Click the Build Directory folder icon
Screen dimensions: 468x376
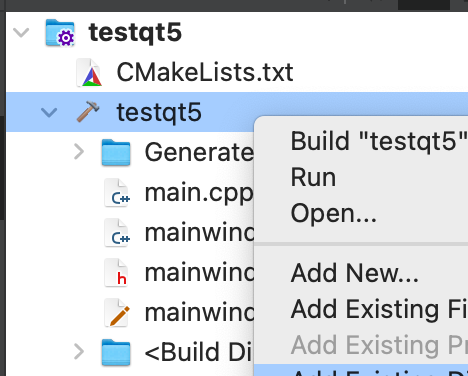(116, 353)
